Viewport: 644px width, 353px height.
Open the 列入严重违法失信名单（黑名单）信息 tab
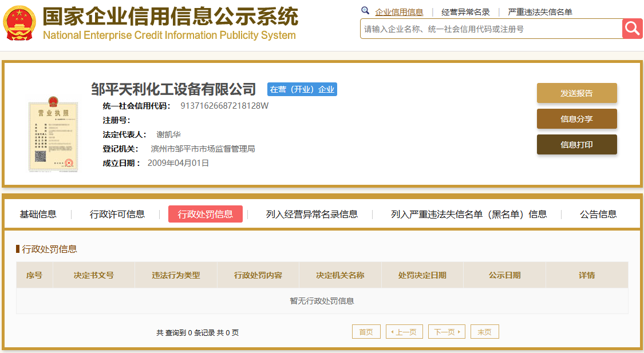(469, 215)
